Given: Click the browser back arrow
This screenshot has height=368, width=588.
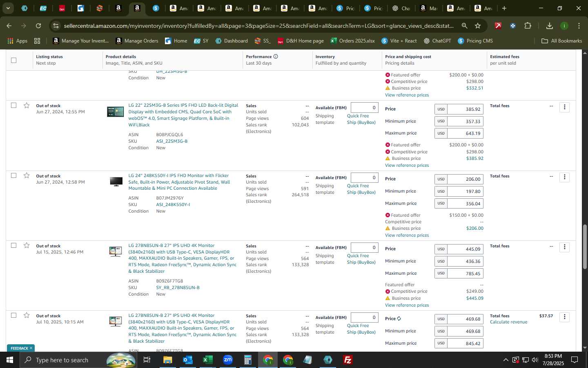Looking at the screenshot, I should click(9, 26).
